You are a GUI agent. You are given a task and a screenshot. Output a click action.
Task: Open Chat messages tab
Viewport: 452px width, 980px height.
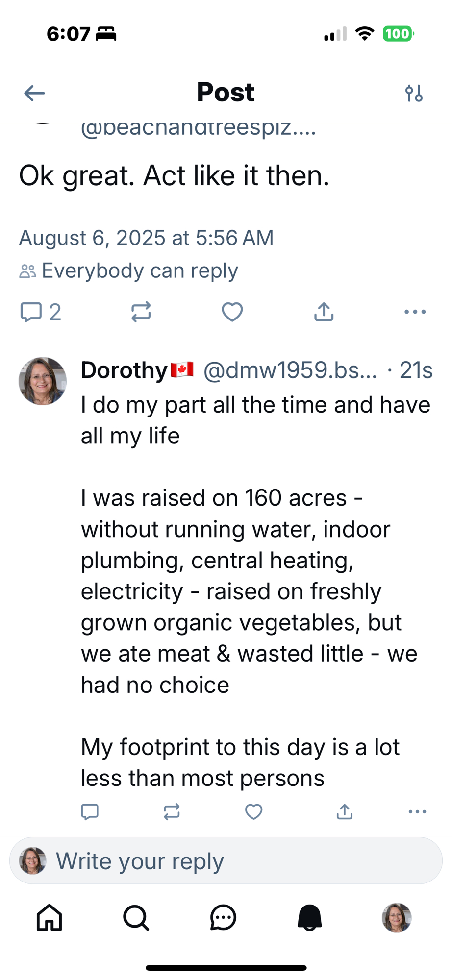223,917
